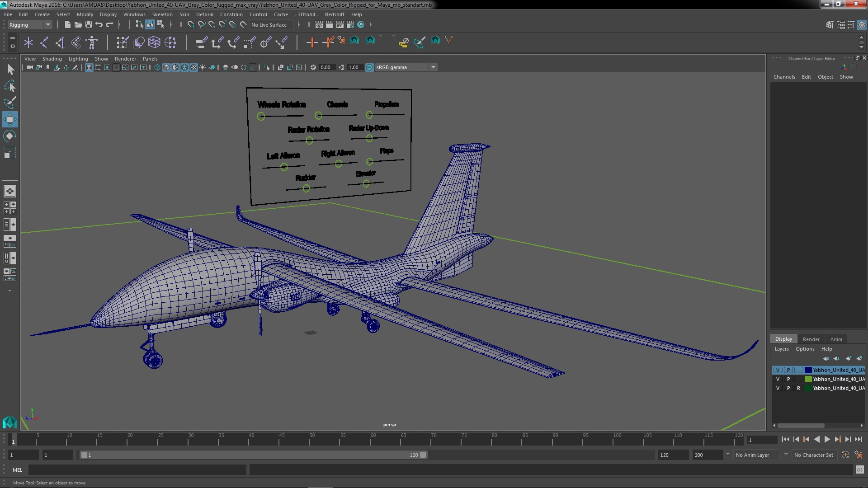Toggle visibility of the light green layer
The image size is (868, 488).
pos(778,379)
